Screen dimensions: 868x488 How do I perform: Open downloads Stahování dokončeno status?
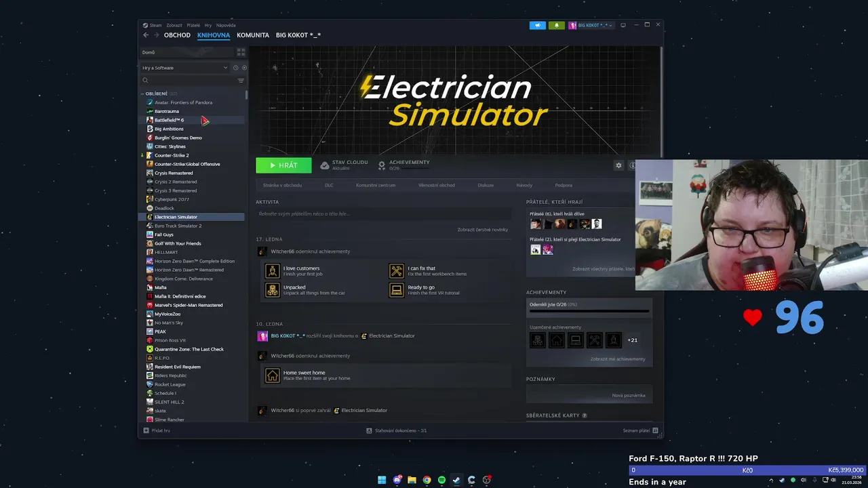(x=397, y=430)
